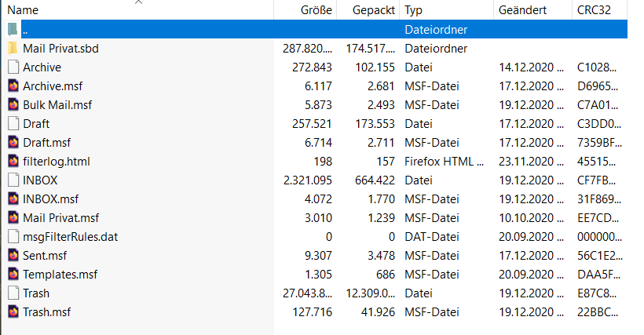Click the Sent.msf file icon
Screen dimensions: 644x335
(x=13, y=256)
